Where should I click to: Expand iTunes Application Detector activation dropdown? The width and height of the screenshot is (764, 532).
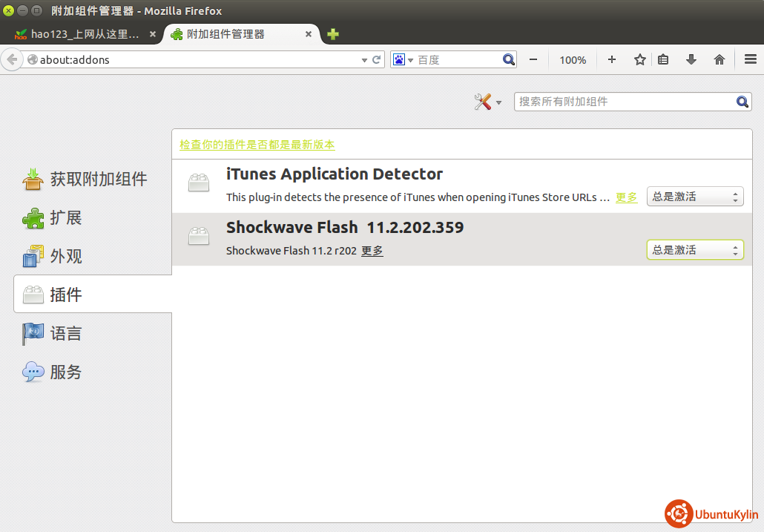694,197
